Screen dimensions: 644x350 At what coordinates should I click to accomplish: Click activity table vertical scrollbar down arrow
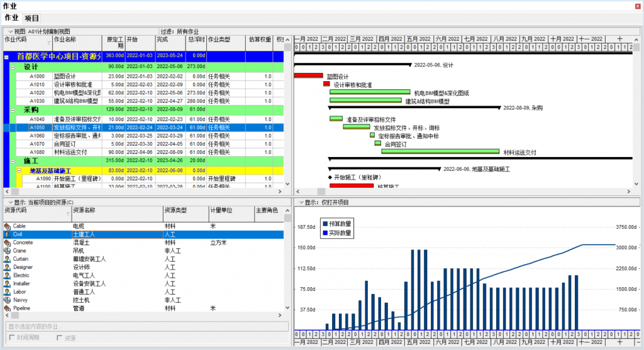pyautogui.click(x=287, y=184)
